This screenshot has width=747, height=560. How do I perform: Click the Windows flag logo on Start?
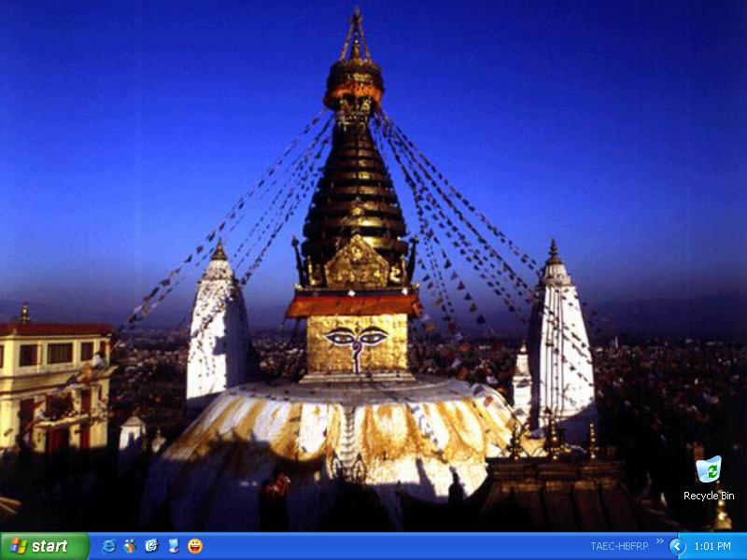tap(18, 546)
